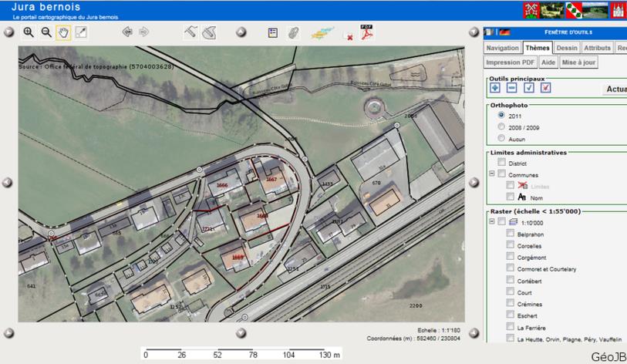The image size is (627, 364).
Task: Select Aucun orthophoto option
Action: (501, 138)
